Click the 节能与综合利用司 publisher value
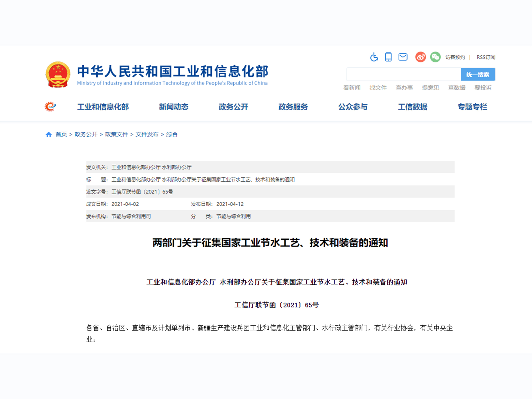532x399 pixels. coord(131,216)
